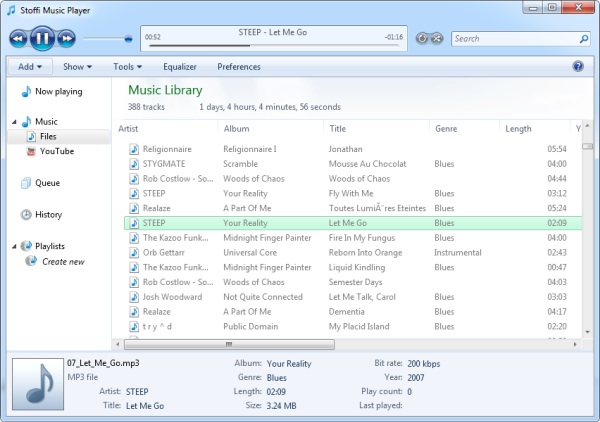Select the title Woods of Chaos
This screenshot has width=600, height=422.
point(359,179)
